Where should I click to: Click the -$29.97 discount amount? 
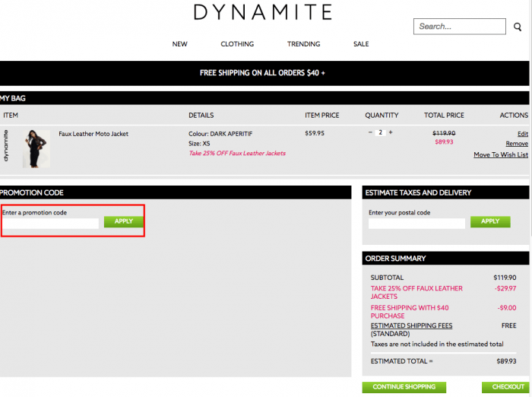coord(505,289)
